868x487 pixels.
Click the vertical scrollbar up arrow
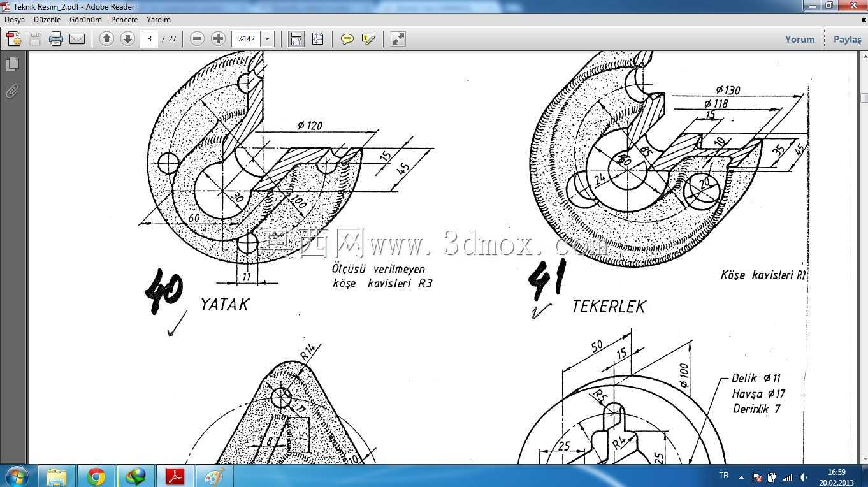[x=863, y=57]
